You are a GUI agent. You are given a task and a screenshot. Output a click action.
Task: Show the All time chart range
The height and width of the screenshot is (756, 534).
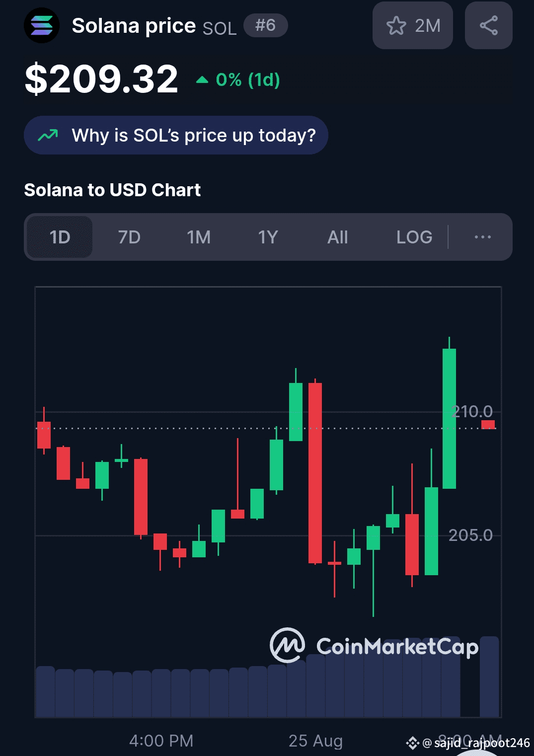[338, 237]
